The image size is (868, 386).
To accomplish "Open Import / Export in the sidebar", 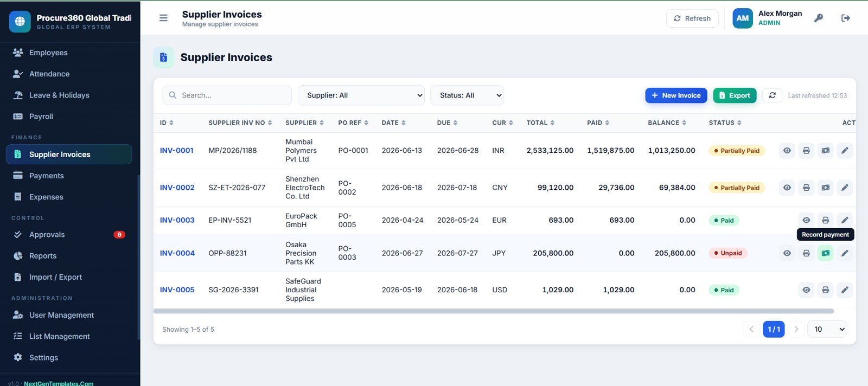I will click(69, 277).
